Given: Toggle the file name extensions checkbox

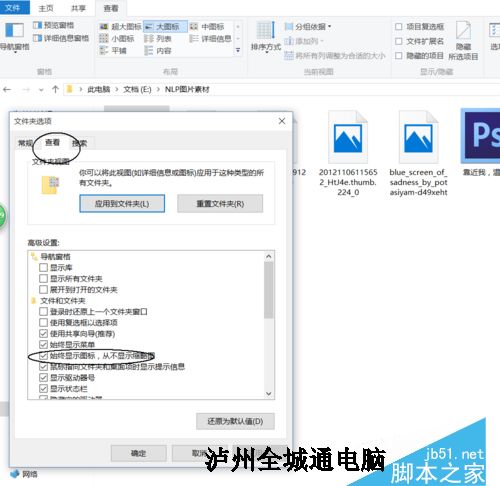Looking at the screenshot, I should pos(398,41).
